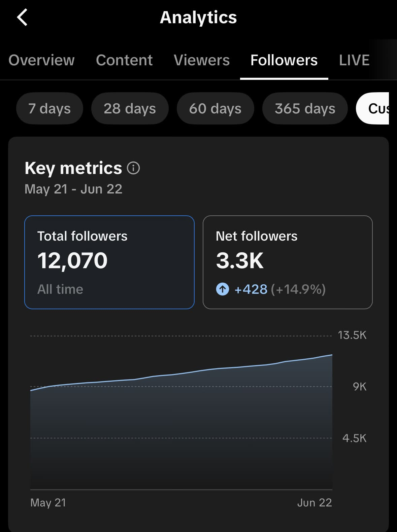The image size is (397, 532).
Task: Open the Key metrics info icon
Action: 133,168
